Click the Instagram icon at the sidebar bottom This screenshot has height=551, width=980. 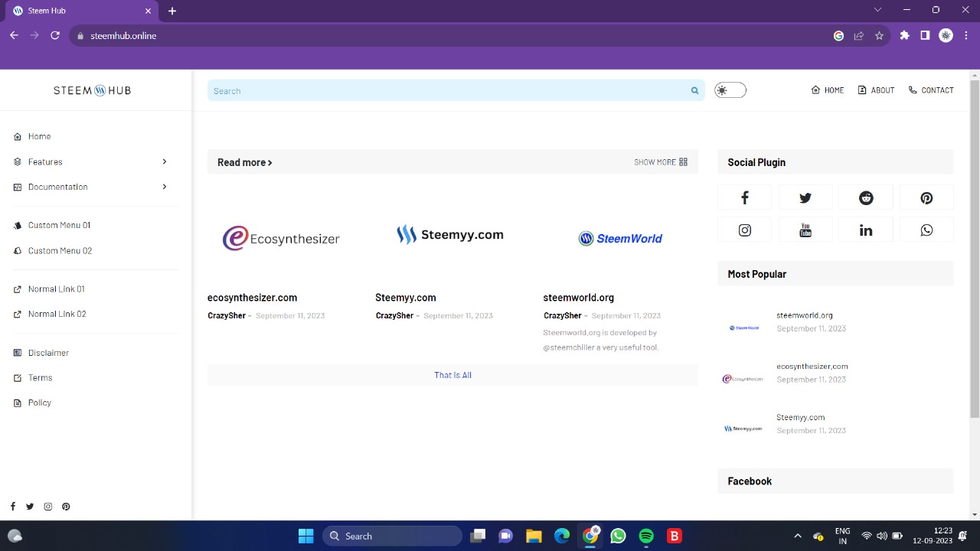pyautogui.click(x=47, y=507)
